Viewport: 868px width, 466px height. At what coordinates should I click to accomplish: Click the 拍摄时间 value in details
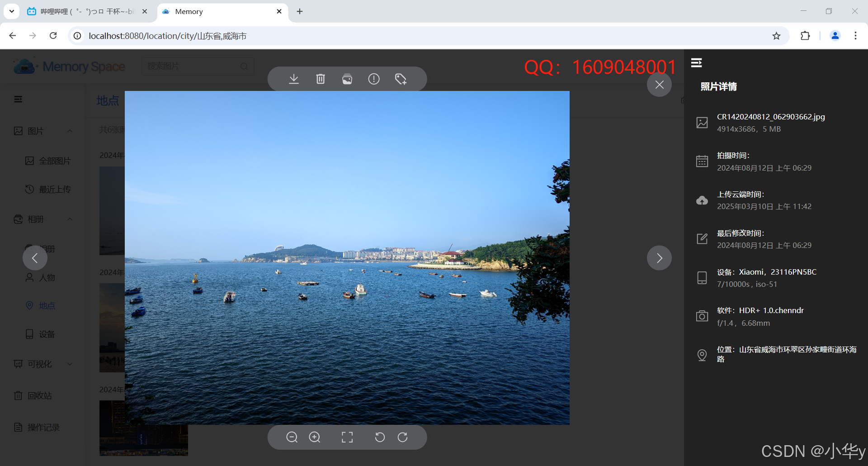coord(764,168)
